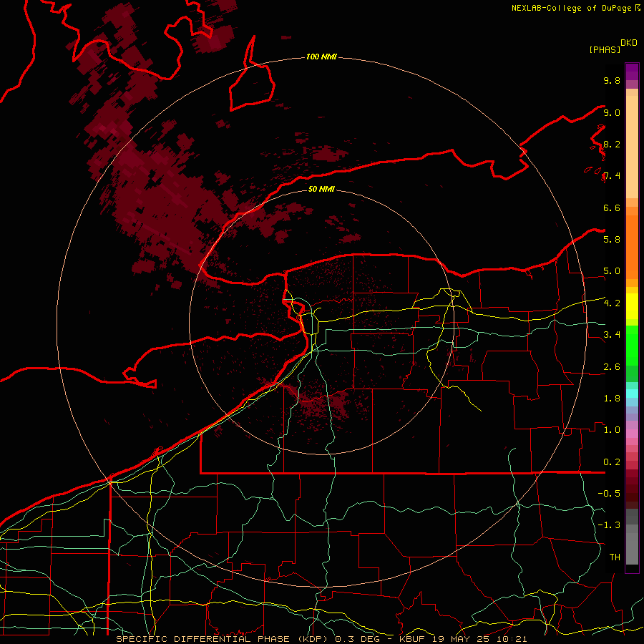Click the -0.5 value on the scale
Image resolution: width=644 pixels, height=644 pixels.
coord(609,493)
